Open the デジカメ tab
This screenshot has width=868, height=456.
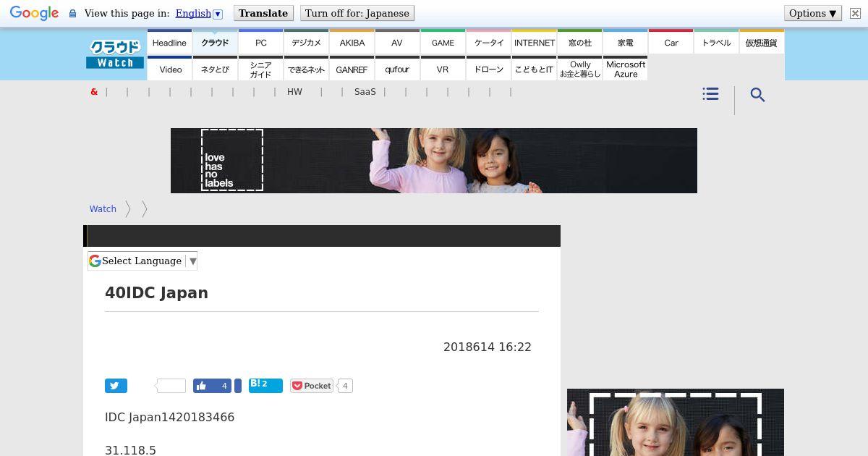click(306, 42)
